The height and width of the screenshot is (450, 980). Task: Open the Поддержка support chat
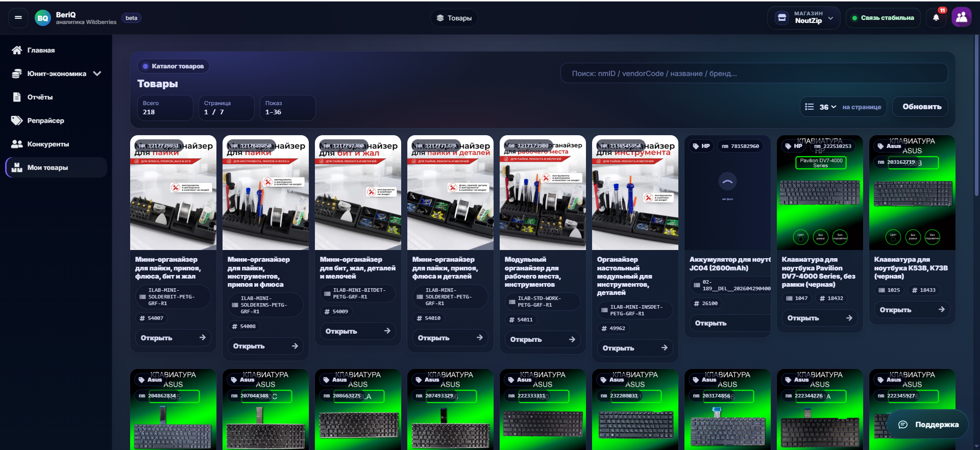(928, 424)
